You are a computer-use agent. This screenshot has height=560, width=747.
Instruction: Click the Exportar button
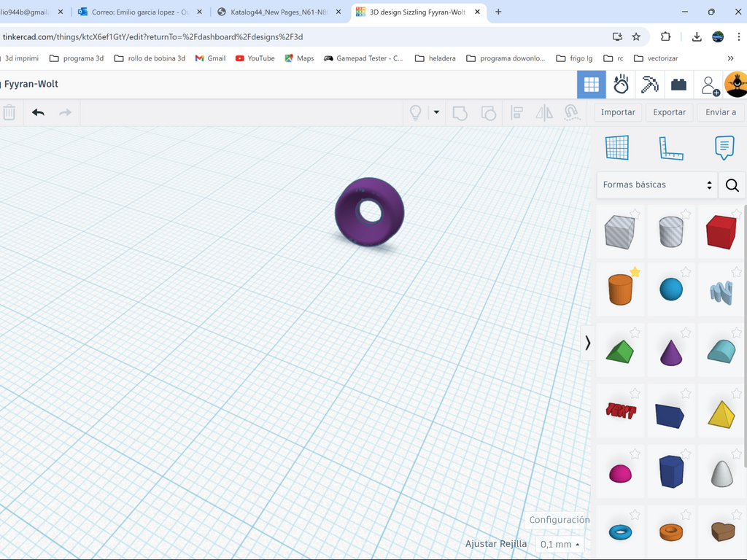(670, 112)
